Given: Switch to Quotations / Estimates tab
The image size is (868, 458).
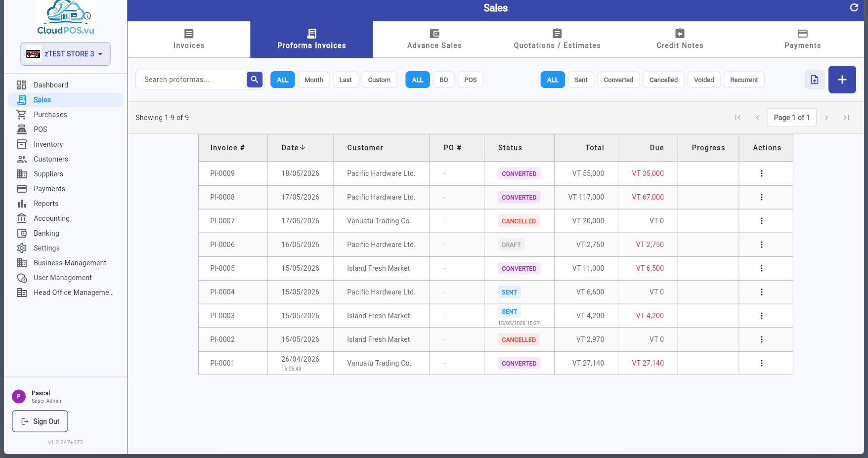Looking at the screenshot, I should (557, 40).
